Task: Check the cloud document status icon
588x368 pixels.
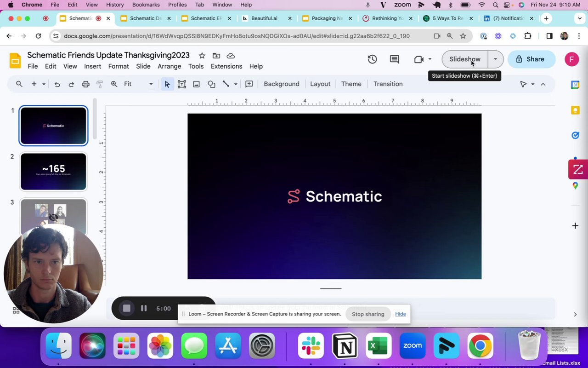Action: pyautogui.click(x=231, y=56)
